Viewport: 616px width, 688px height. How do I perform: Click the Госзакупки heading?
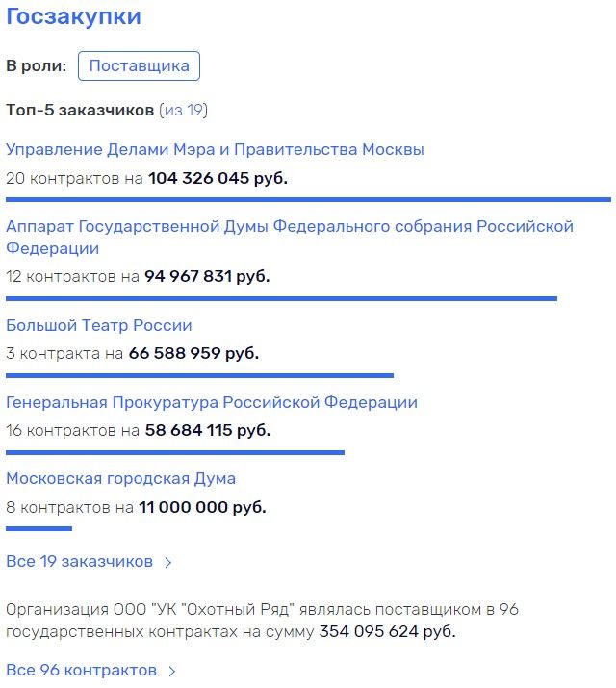tap(73, 16)
